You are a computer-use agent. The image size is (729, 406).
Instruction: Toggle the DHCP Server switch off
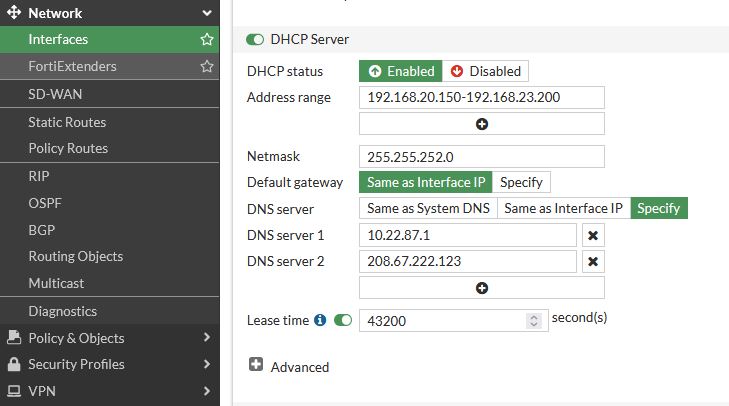[255, 40]
